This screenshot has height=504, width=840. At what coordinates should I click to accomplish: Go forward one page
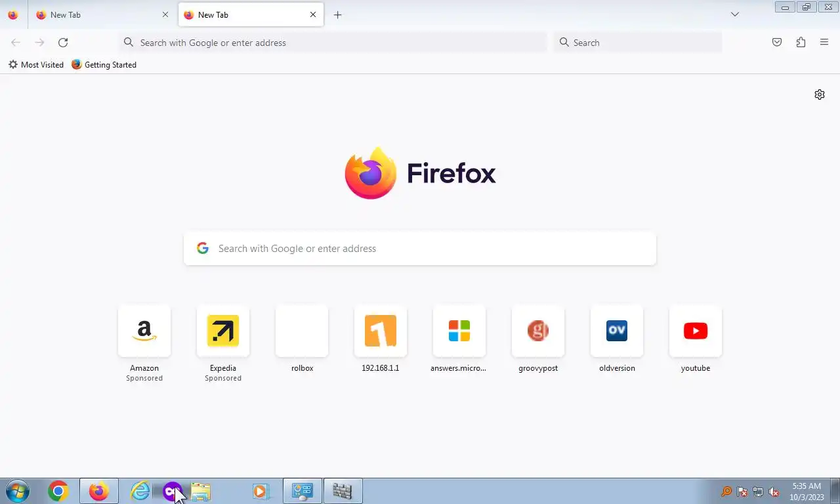[x=39, y=43]
